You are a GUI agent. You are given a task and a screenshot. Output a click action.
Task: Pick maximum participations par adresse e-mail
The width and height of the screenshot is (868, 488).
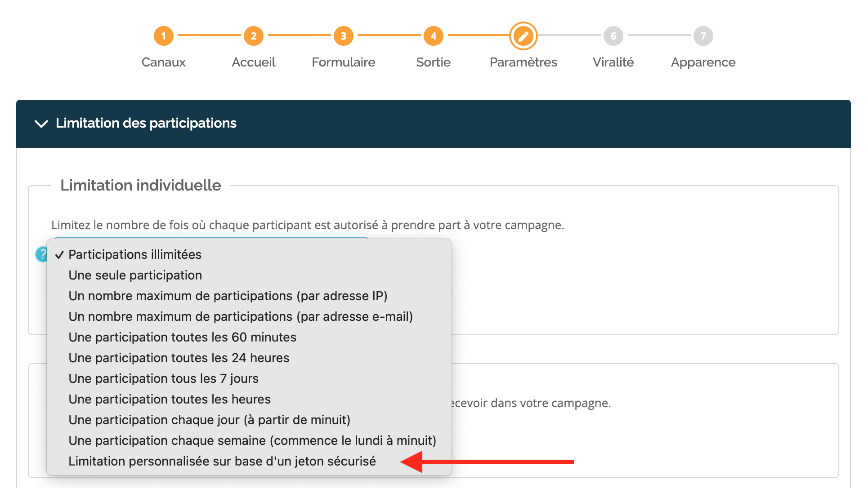tap(249, 316)
